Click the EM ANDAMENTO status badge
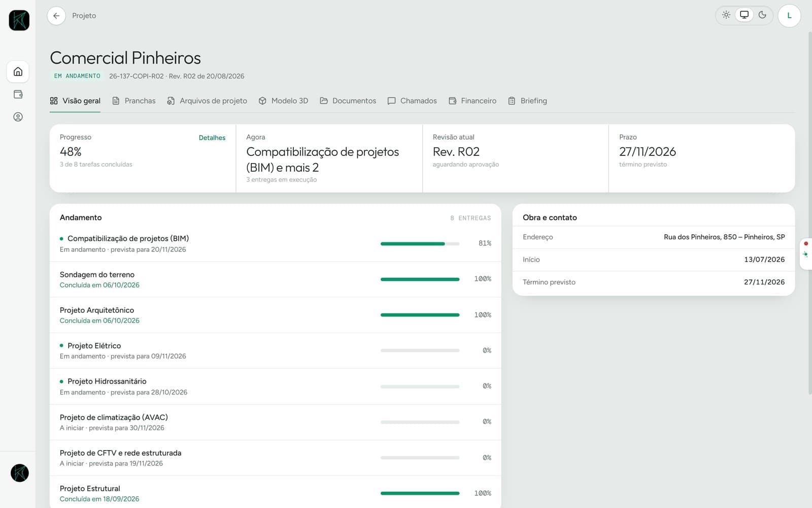 77,76
